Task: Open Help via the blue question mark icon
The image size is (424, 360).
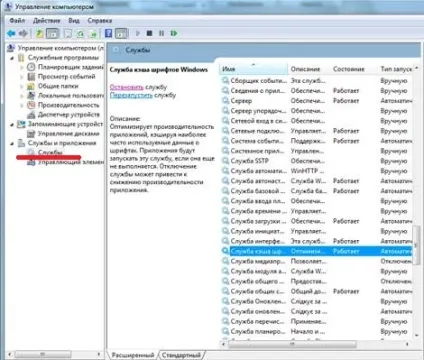Action: [108, 33]
